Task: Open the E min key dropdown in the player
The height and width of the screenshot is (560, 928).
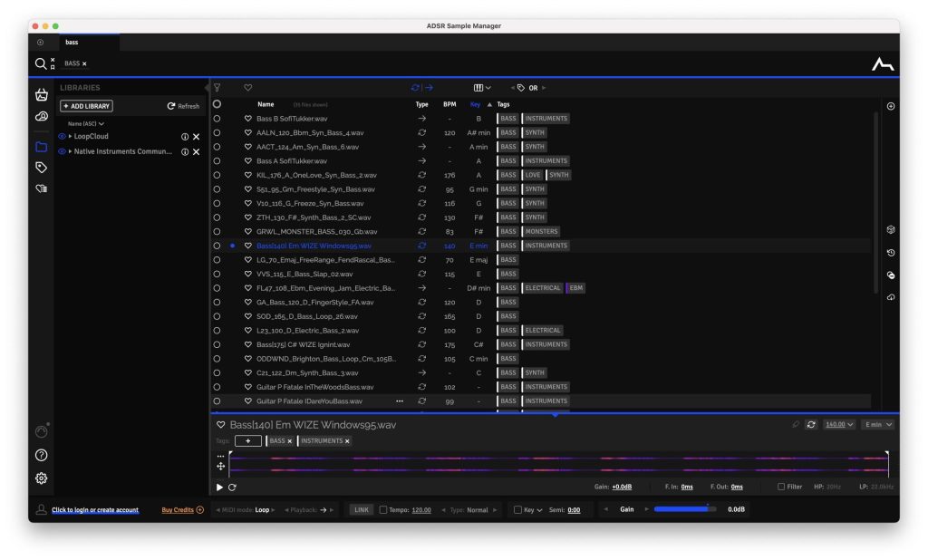Action: tap(878, 424)
